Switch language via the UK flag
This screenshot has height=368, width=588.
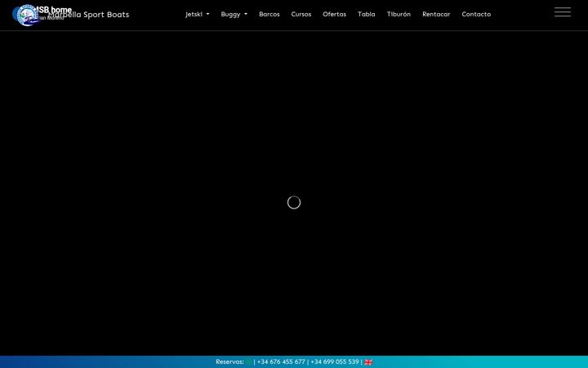click(368, 362)
